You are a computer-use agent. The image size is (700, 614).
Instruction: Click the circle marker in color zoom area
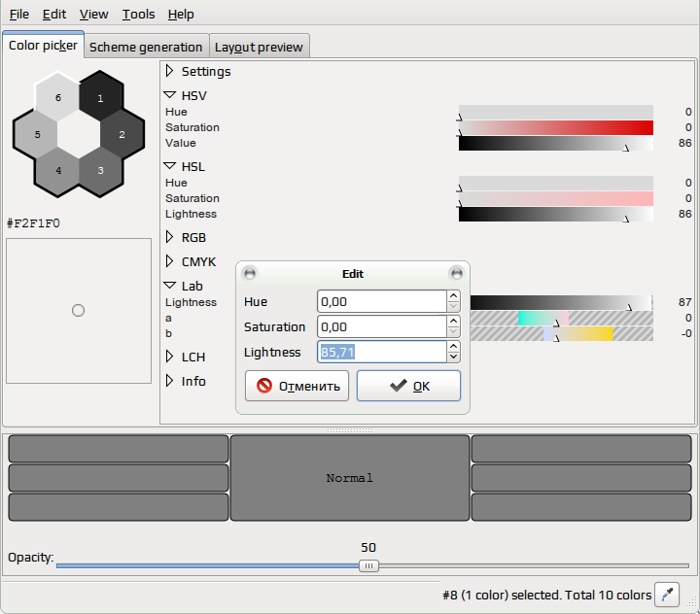(x=78, y=310)
